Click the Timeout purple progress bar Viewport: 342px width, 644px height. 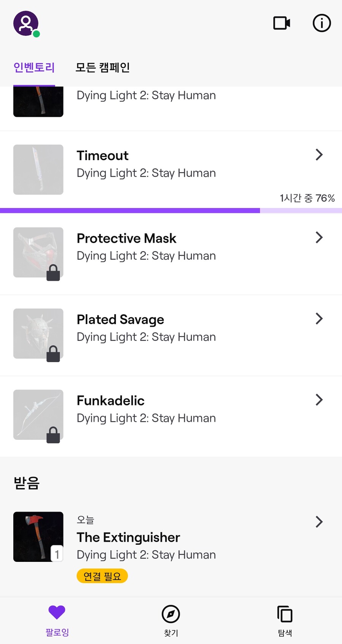pos(130,210)
